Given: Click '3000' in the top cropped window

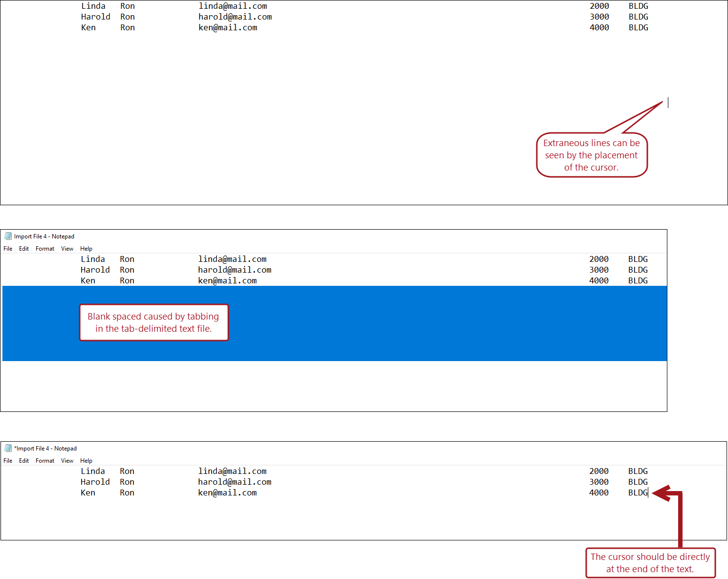Looking at the screenshot, I should [599, 17].
